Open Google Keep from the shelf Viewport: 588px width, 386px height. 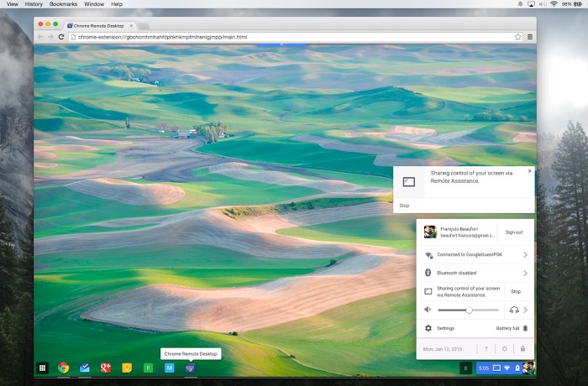(127, 368)
